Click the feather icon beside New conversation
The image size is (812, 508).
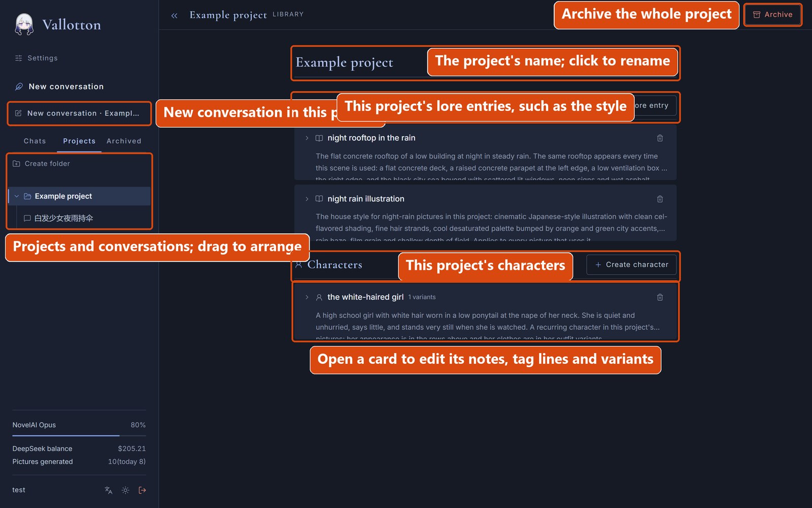coord(19,86)
